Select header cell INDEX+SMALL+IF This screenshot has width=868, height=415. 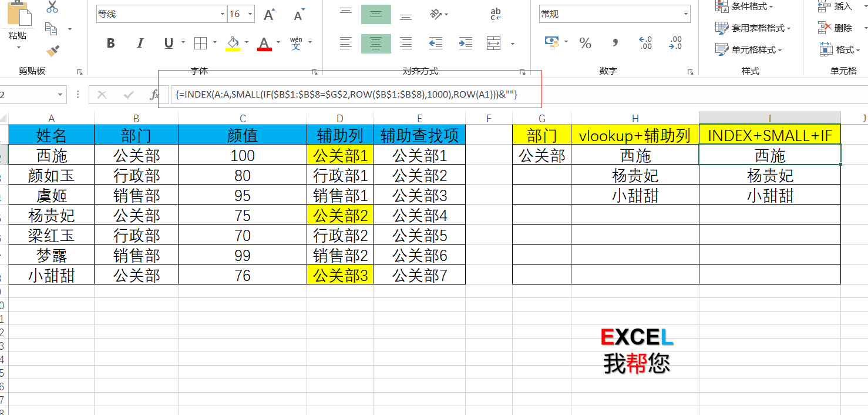click(770, 135)
